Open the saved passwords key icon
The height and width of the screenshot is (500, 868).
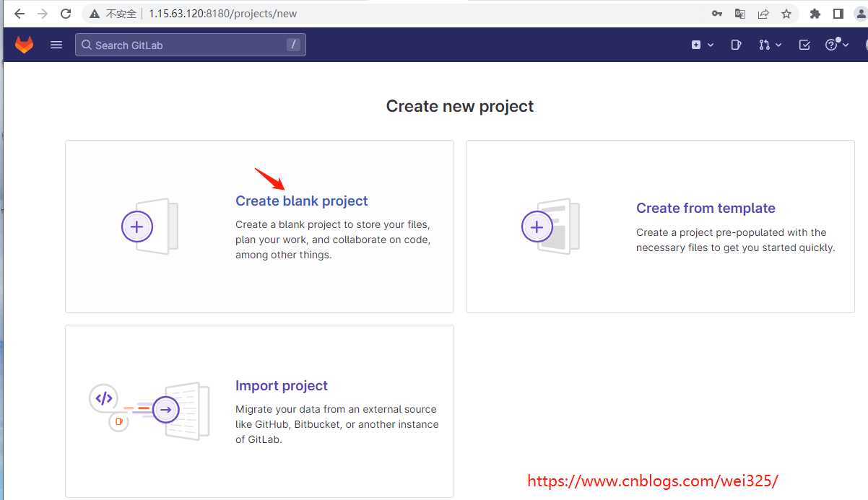pyautogui.click(x=717, y=14)
